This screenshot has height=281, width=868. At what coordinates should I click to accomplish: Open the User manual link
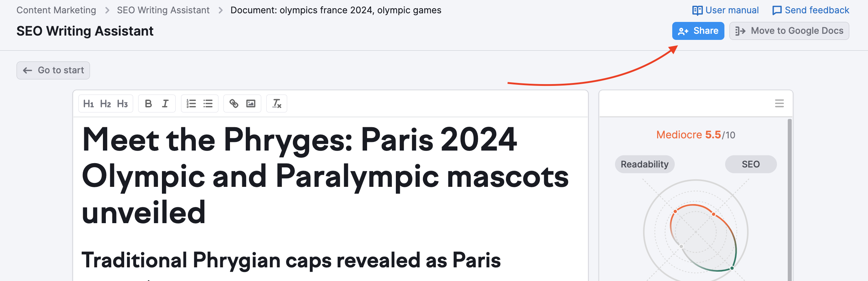pyautogui.click(x=725, y=10)
